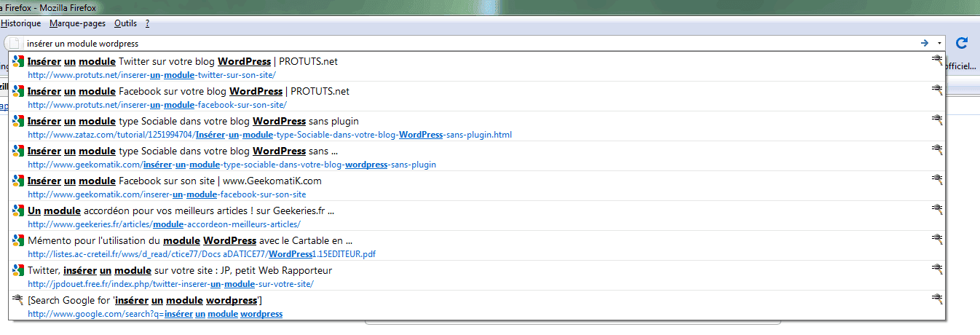Click the Google favicon beside the PROTUTS Facebook result
The width and height of the screenshot is (980, 335).
click(19, 92)
